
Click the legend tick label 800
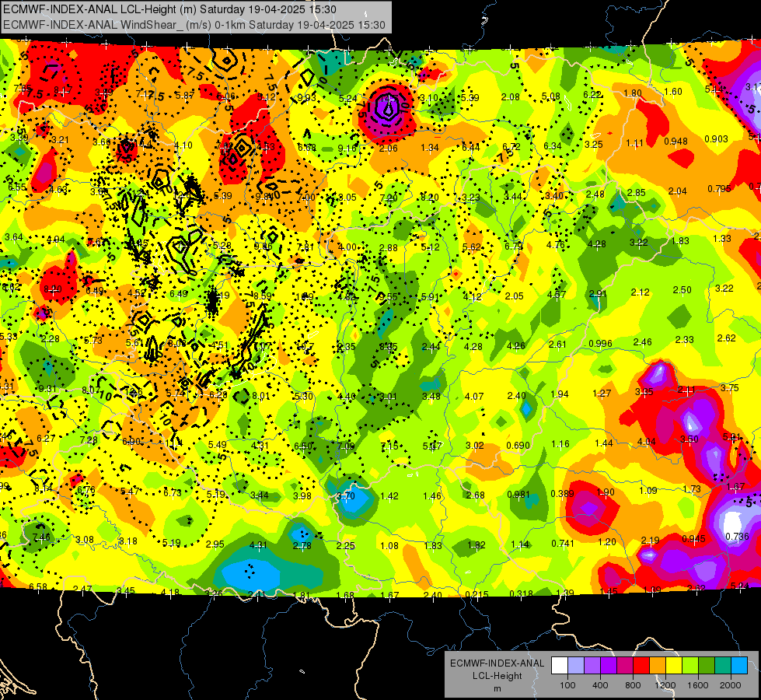(x=633, y=685)
